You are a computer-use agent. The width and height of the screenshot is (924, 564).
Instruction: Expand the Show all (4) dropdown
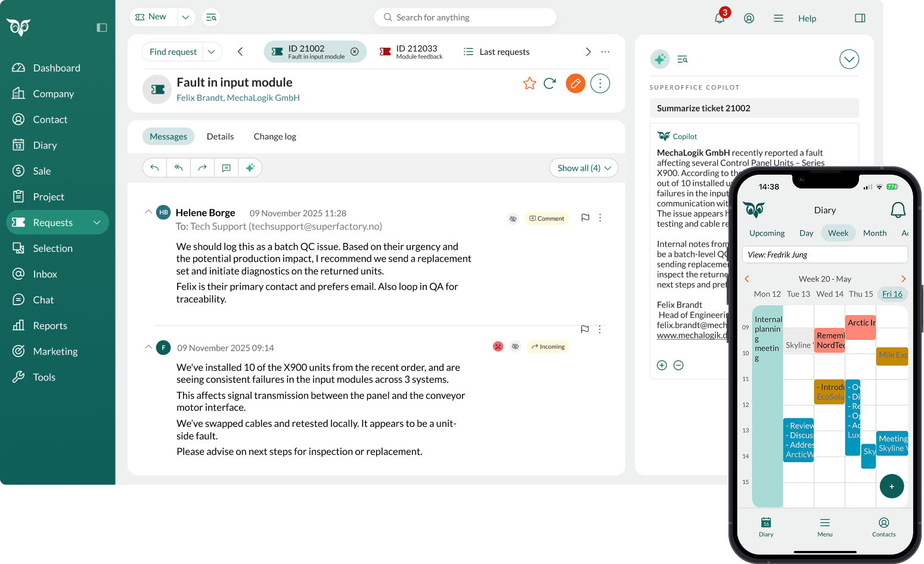pyautogui.click(x=584, y=168)
